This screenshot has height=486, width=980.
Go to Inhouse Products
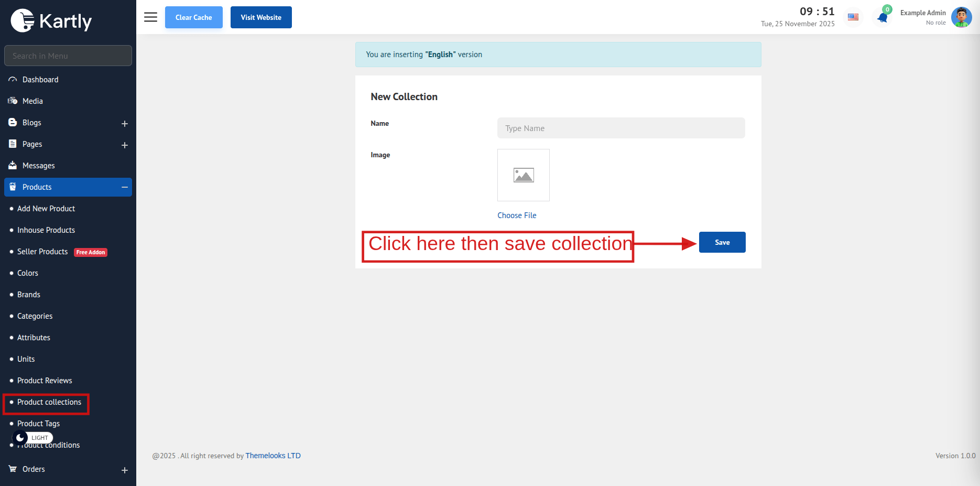[46, 230]
